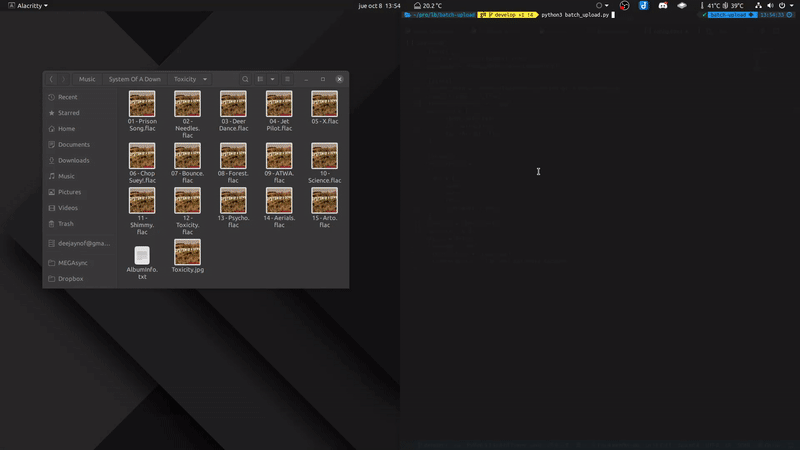Open Music in the sidebar
Viewport: 800px width, 450px height.
tap(80, 176)
